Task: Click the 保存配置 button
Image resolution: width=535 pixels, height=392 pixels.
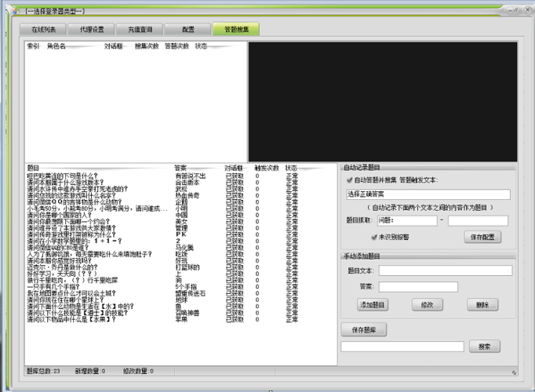Action: [486, 237]
